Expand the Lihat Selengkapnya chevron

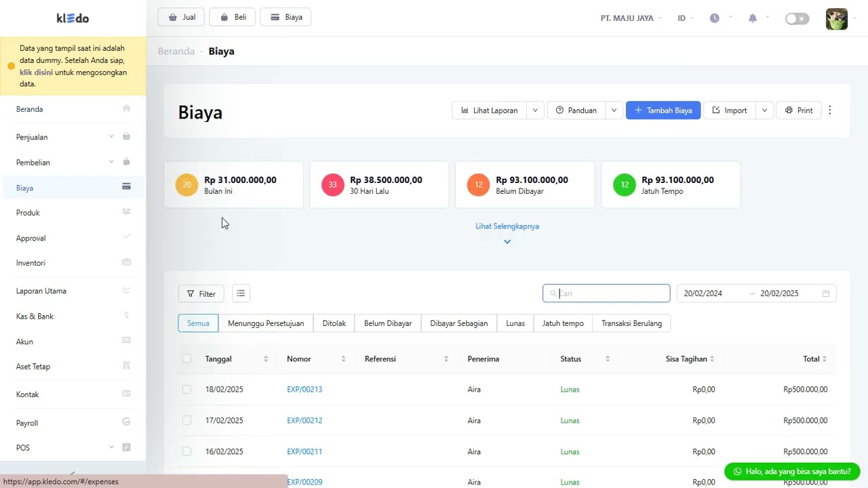(x=507, y=242)
